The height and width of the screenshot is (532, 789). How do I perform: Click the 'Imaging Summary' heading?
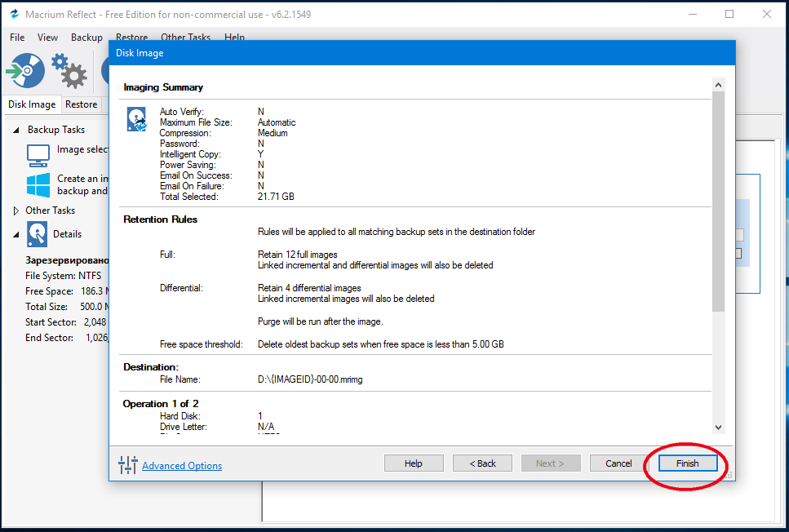pos(163,87)
